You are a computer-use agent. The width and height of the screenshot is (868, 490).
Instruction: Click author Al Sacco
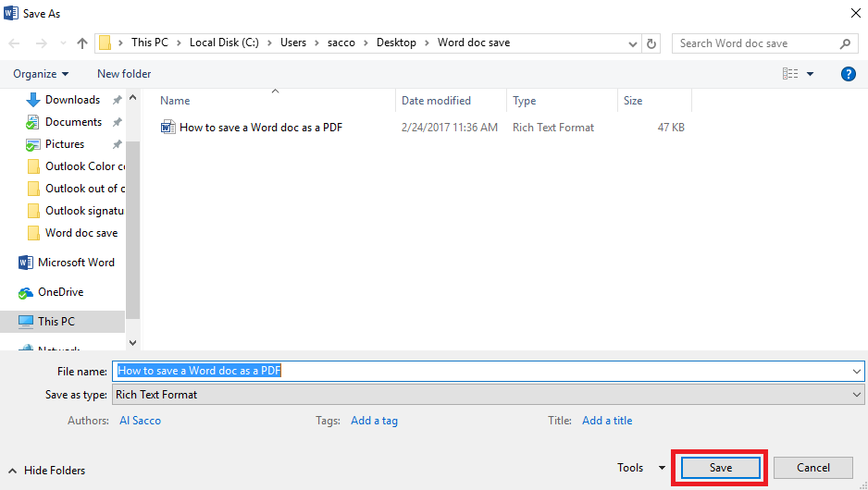(x=140, y=421)
